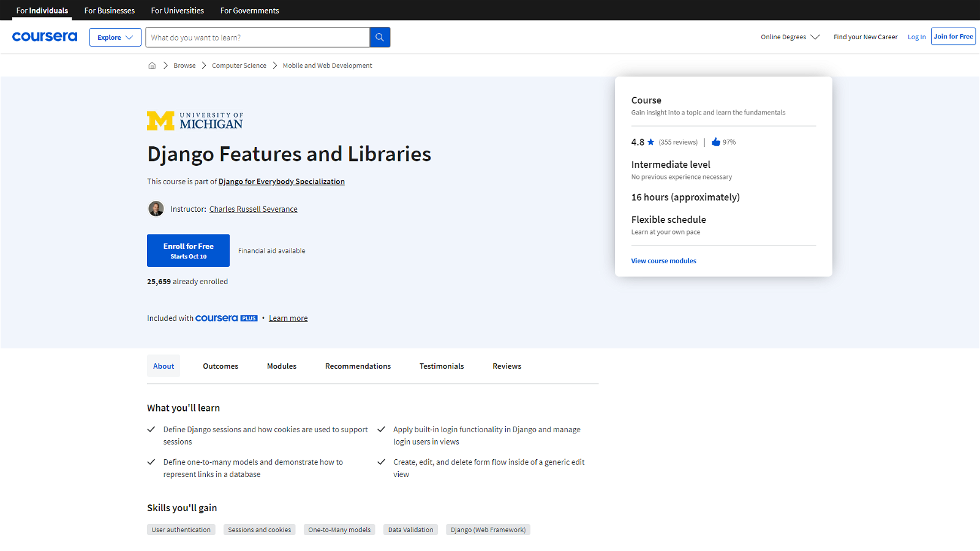The height and width of the screenshot is (551, 980).
Task: Click 'Flexible schedule' text
Action: tap(669, 220)
